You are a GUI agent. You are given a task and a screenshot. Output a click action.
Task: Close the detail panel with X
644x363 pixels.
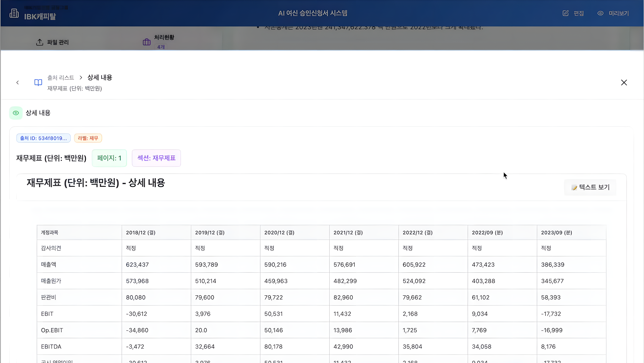624,82
